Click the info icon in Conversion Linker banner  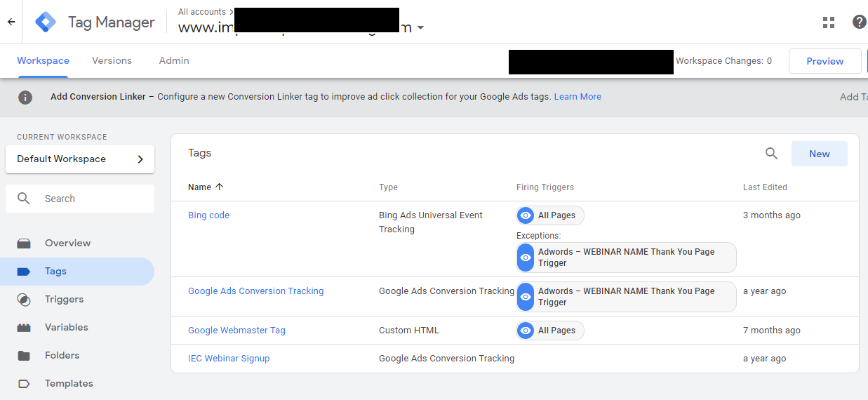(x=25, y=97)
